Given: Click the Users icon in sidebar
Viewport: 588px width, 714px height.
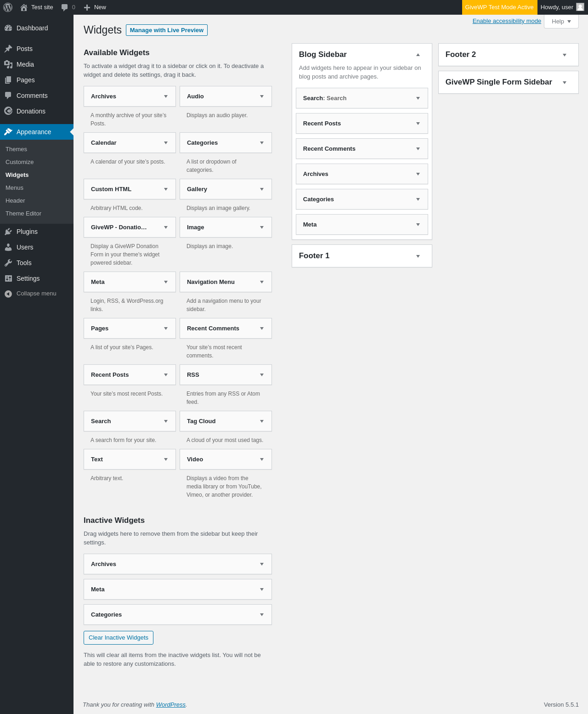Looking at the screenshot, I should click(8, 247).
